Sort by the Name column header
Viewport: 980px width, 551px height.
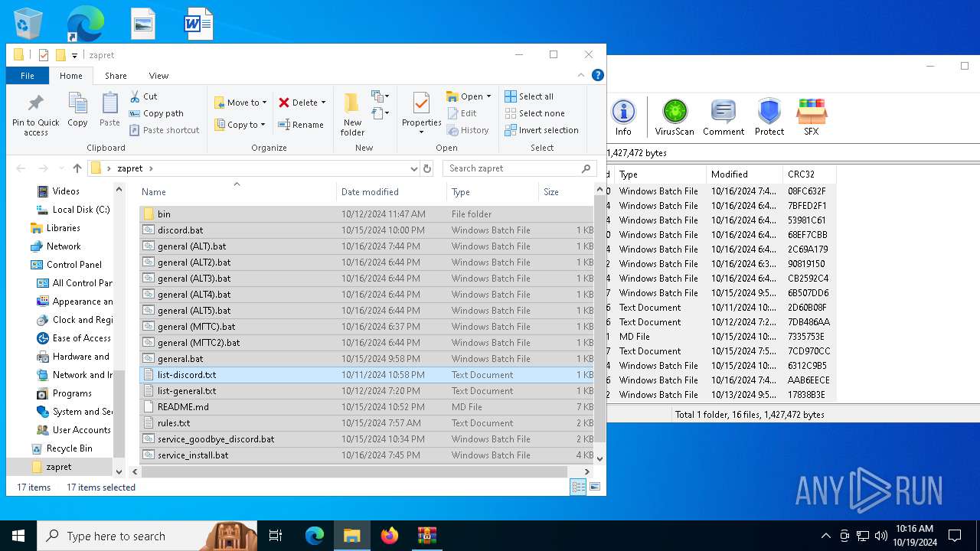(x=237, y=191)
